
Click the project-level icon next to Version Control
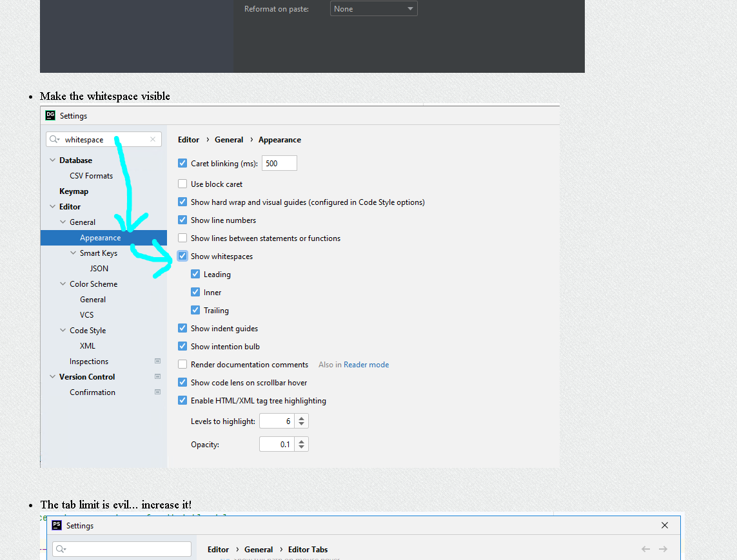(x=158, y=376)
